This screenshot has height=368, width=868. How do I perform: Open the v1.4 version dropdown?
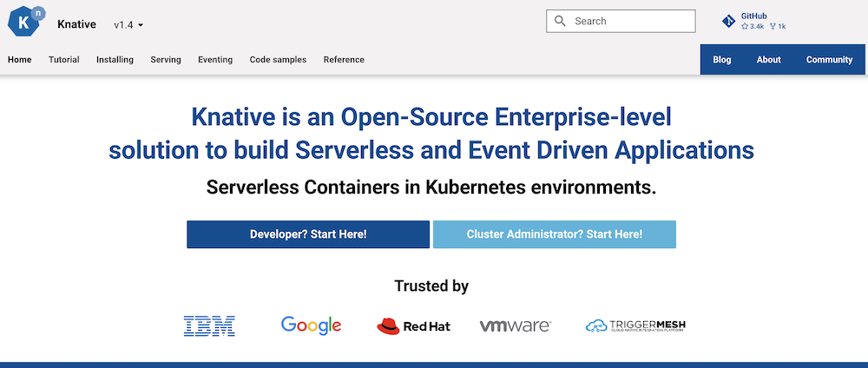[128, 25]
